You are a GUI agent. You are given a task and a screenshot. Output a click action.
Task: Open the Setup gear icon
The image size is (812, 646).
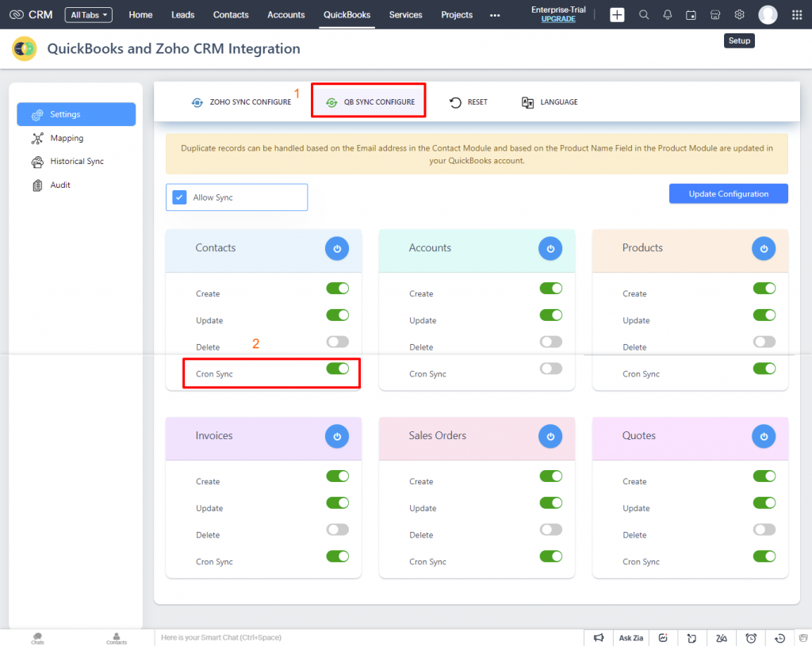click(x=740, y=14)
